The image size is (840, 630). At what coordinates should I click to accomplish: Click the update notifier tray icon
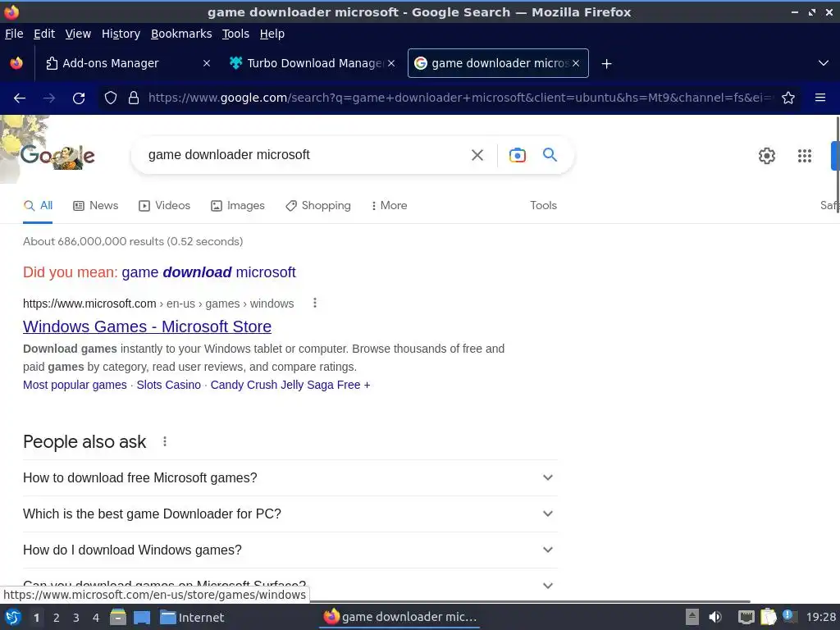789,616
